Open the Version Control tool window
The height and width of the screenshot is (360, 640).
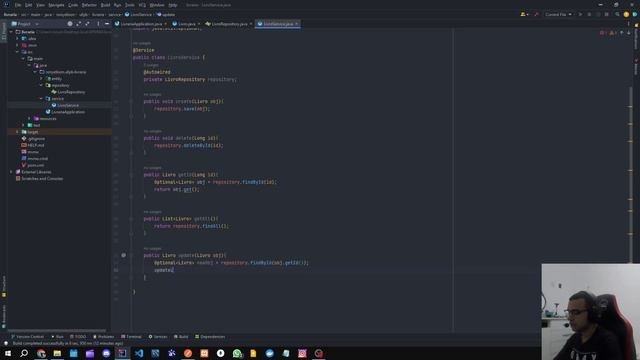coord(27,337)
